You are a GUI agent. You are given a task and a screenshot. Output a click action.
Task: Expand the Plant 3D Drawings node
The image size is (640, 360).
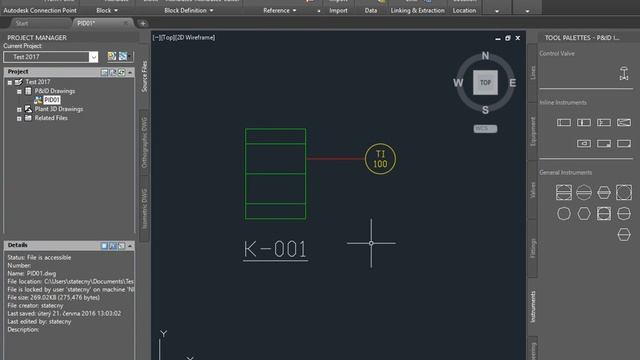(x=19, y=109)
